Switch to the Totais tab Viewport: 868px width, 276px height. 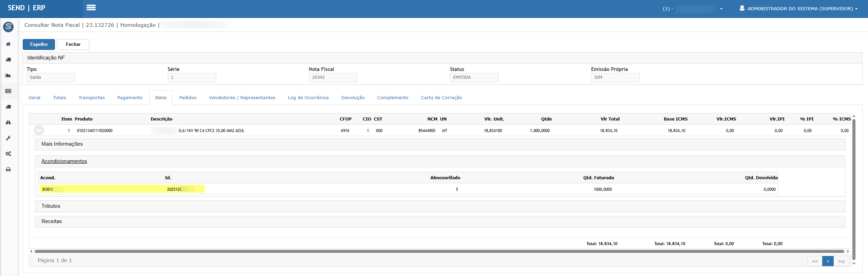pyautogui.click(x=59, y=98)
